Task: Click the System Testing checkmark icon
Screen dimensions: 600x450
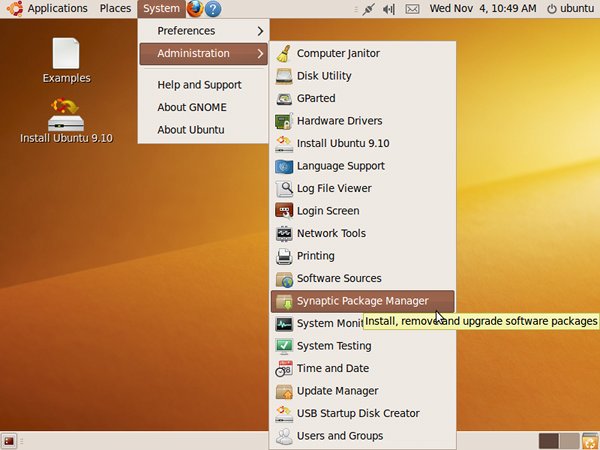Action: coord(284,346)
